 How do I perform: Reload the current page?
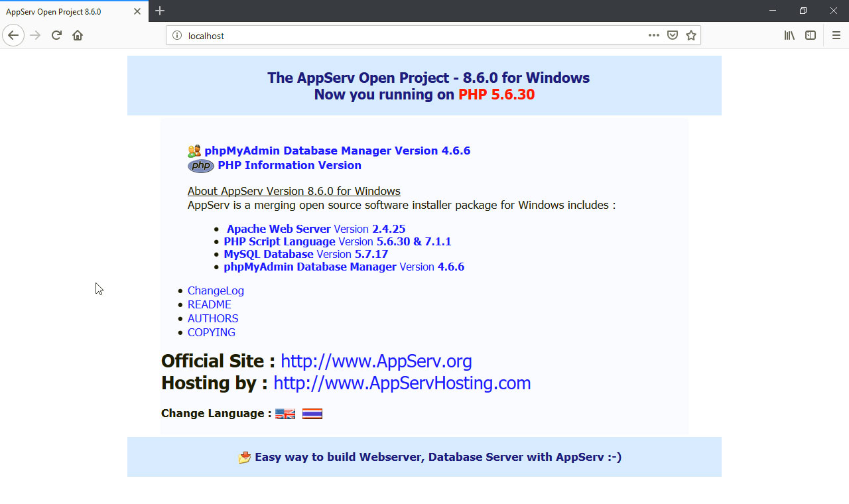point(56,35)
